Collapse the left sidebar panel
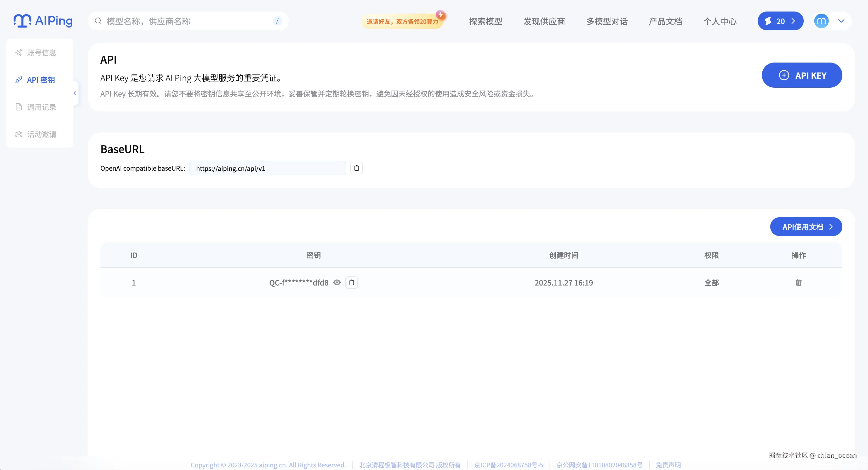The image size is (868, 470). pos(75,93)
